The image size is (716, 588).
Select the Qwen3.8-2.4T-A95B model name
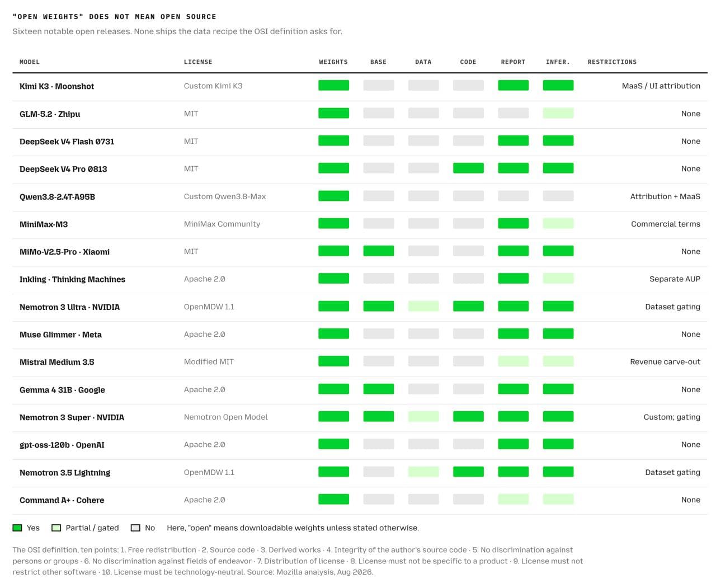(x=57, y=197)
